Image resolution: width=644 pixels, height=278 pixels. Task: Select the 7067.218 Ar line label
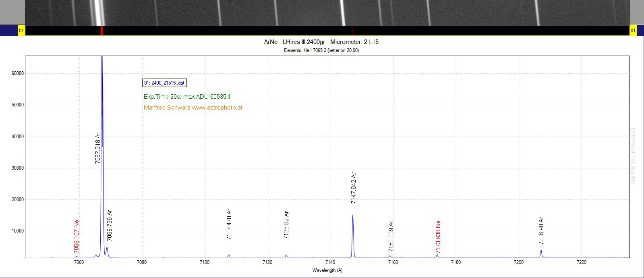coord(98,148)
